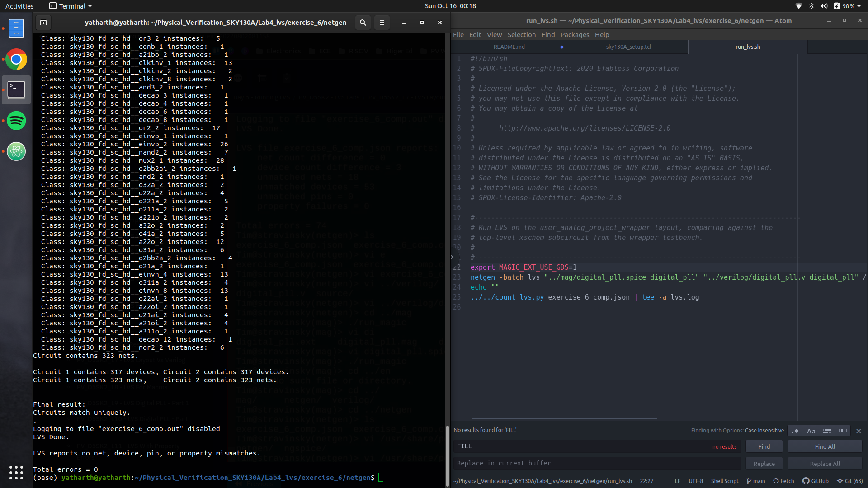Change the LF line ending selector

click(677, 481)
